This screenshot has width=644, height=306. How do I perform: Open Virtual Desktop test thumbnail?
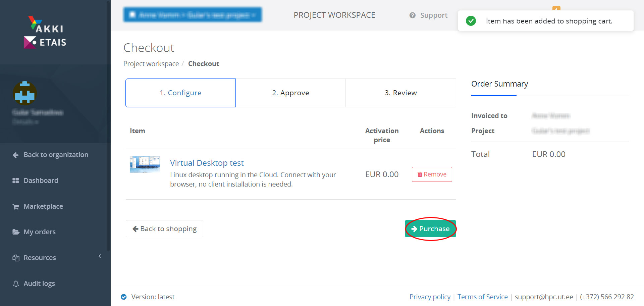[x=145, y=164]
